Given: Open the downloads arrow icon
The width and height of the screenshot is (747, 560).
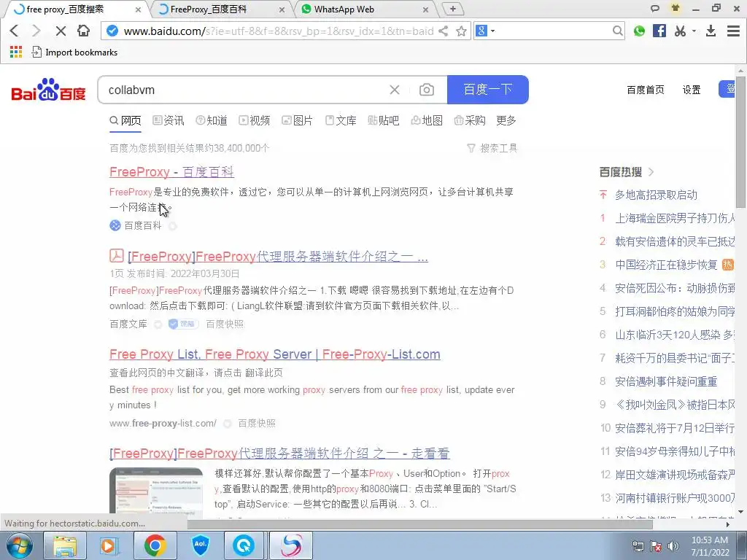Looking at the screenshot, I should pos(711,31).
